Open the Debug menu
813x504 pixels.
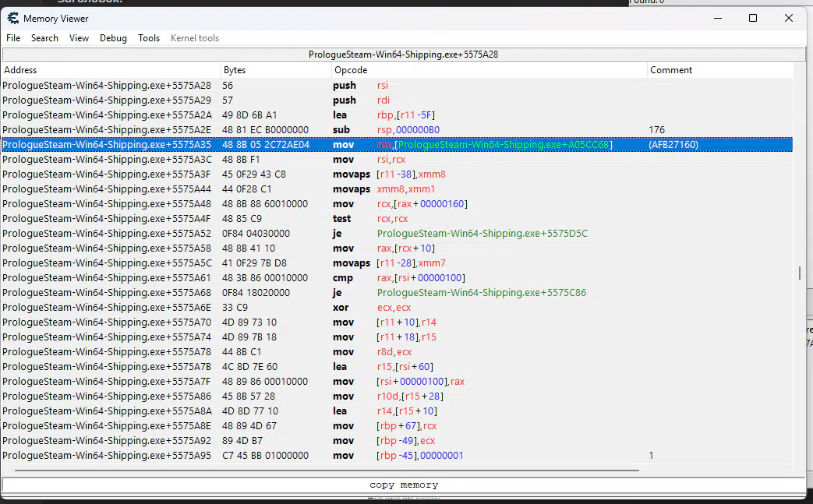pyautogui.click(x=113, y=38)
